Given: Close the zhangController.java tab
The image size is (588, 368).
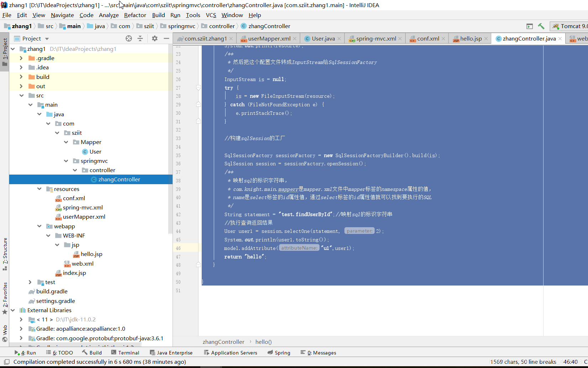Looking at the screenshot, I should point(560,38).
